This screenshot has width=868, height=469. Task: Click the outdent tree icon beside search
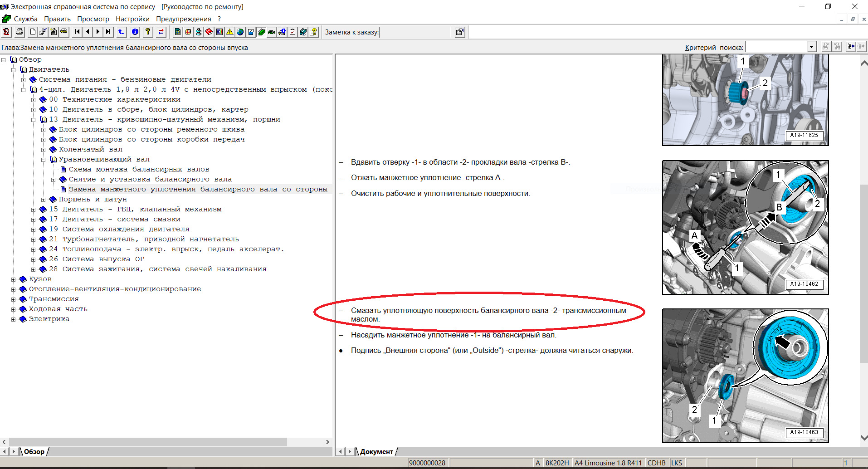click(851, 47)
